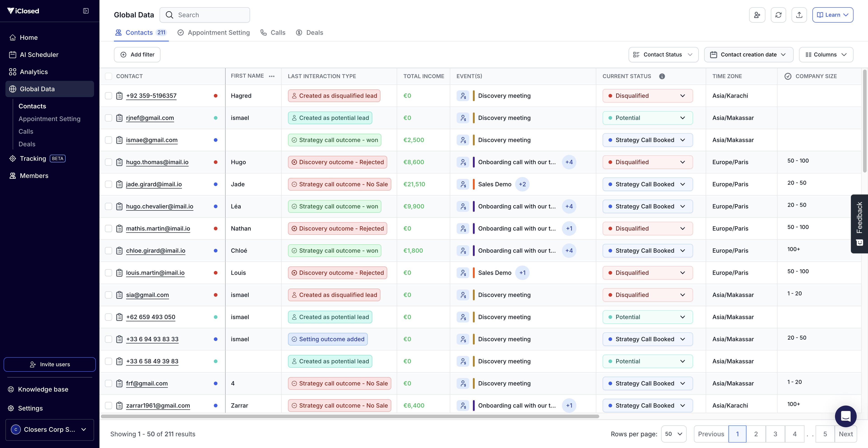The height and width of the screenshot is (448, 868).
Task: Click event type icon for Hagred's row
Action: [x=463, y=96]
